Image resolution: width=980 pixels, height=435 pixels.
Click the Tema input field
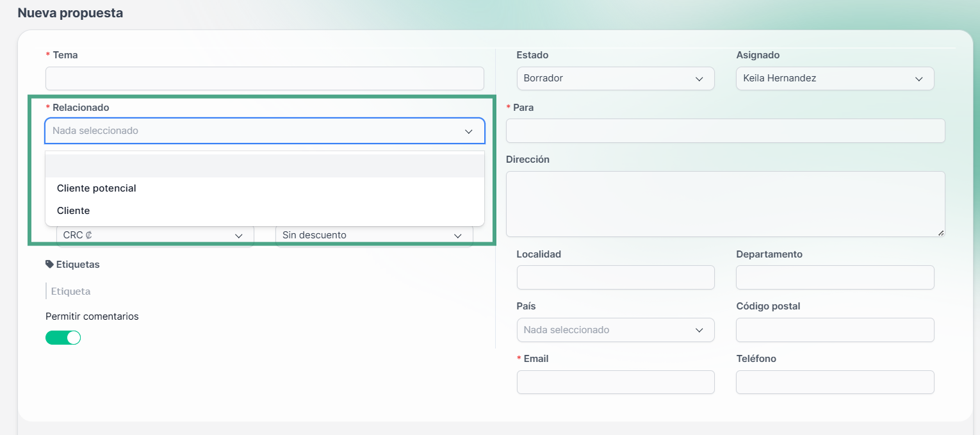[264, 78]
